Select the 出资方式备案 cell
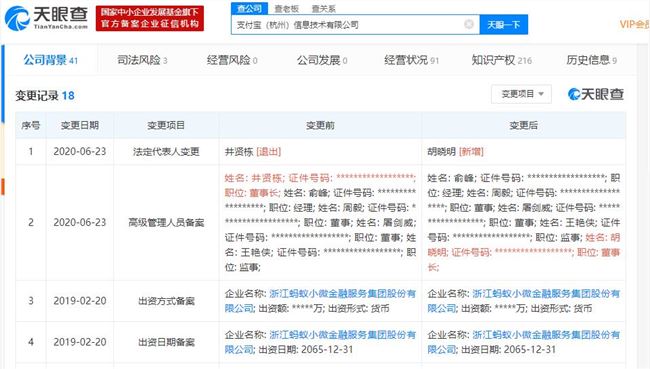 coord(166,301)
